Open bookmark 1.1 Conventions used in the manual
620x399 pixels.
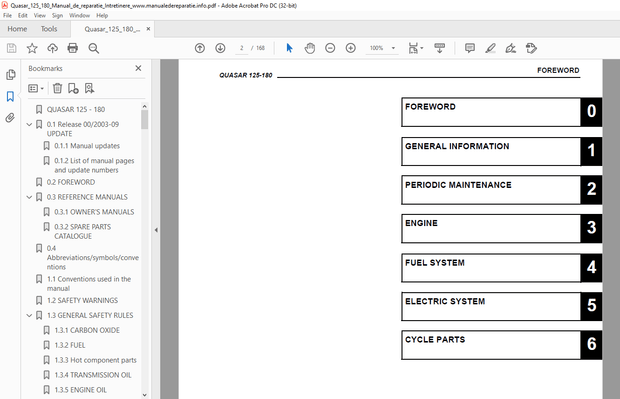coord(89,284)
